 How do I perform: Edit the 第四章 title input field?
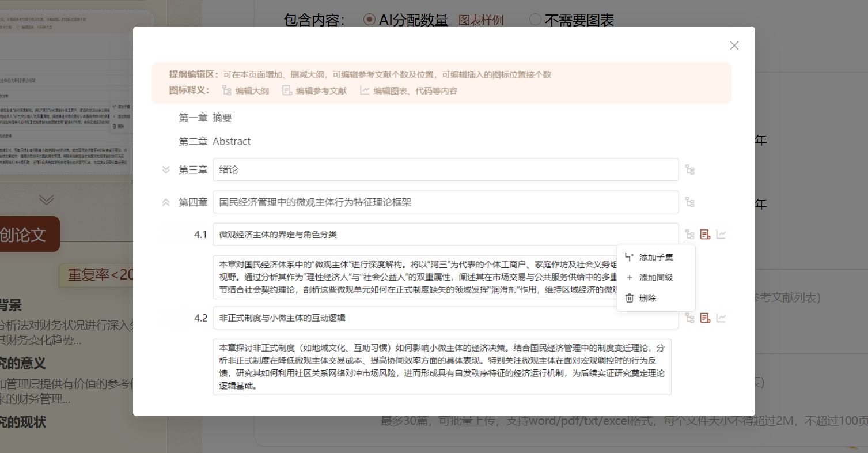pos(445,202)
